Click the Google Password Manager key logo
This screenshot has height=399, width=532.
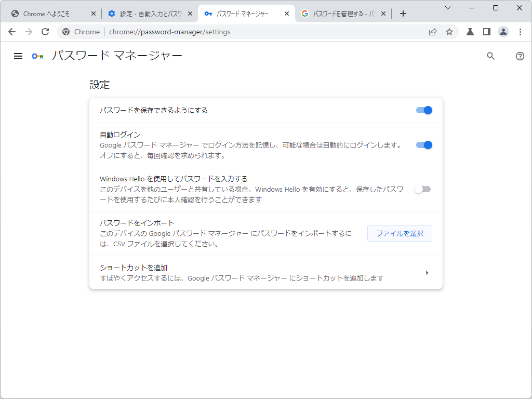36,56
